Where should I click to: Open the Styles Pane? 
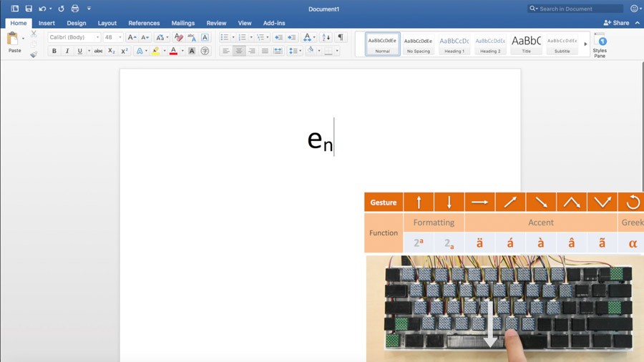pos(600,44)
